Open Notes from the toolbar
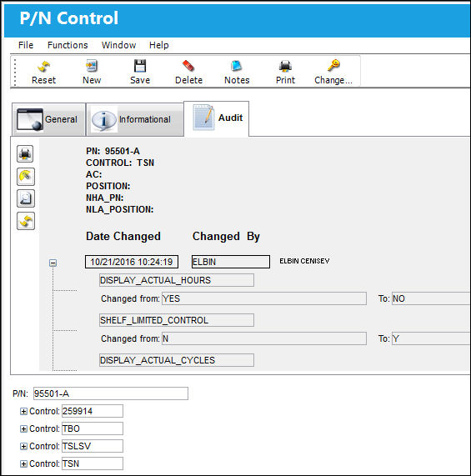 point(237,66)
